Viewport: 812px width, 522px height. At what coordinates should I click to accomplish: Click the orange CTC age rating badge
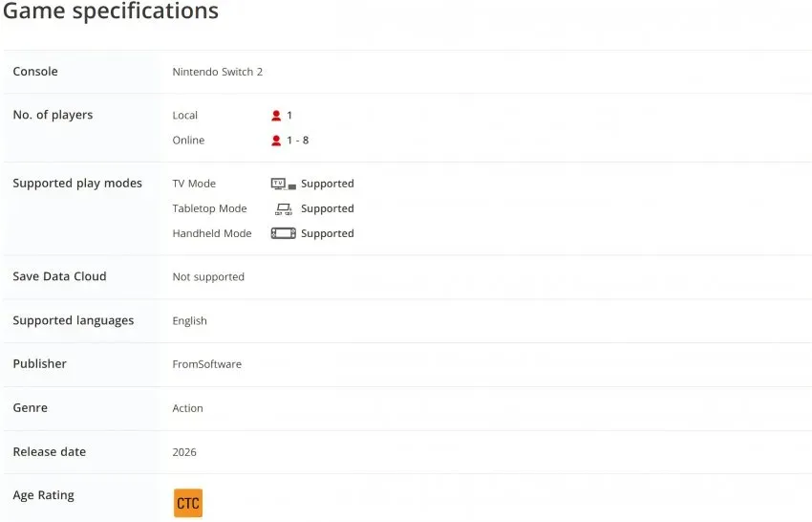tap(188, 503)
